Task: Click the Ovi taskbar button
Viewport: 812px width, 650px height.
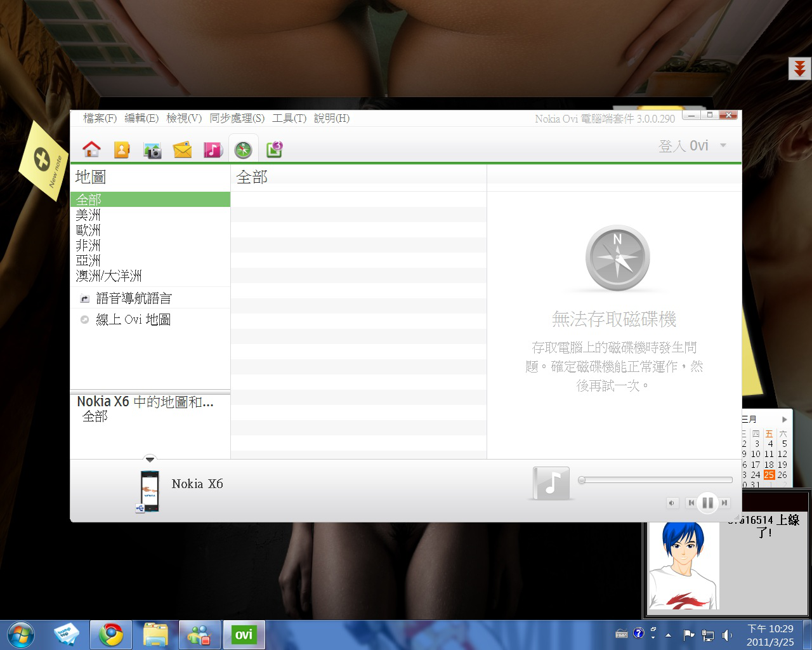Action: click(244, 635)
